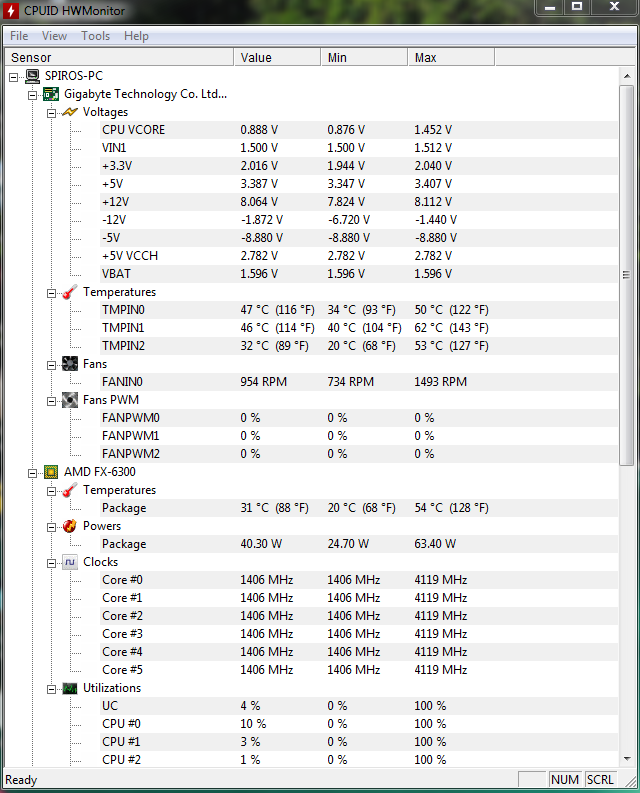Maximize the HWMonitor window
Screen dimensions: 640x793
[x=577, y=7]
